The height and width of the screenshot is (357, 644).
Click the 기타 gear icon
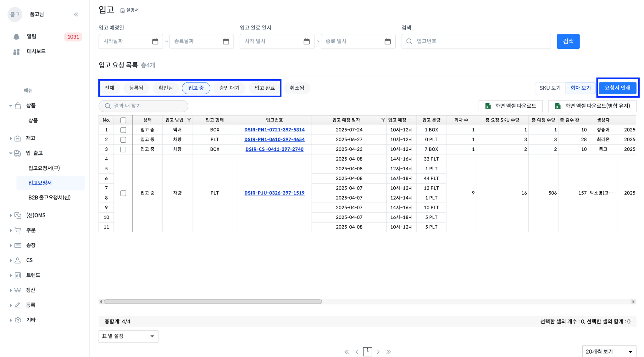click(x=18, y=320)
